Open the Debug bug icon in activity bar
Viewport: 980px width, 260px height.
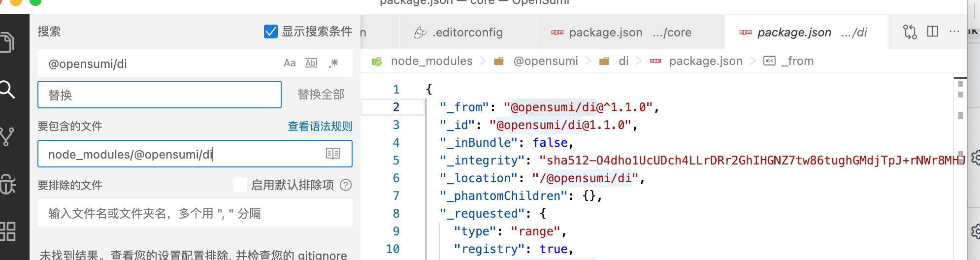pyautogui.click(x=7, y=184)
